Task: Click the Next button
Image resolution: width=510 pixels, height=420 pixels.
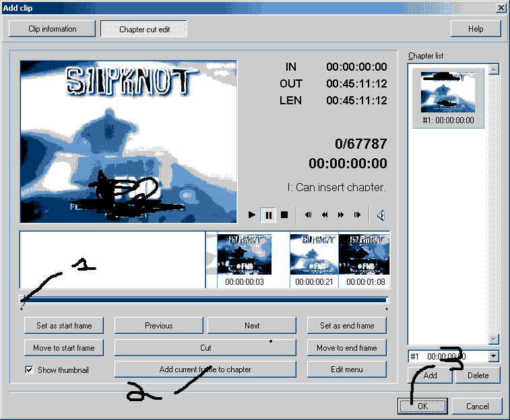Action: point(252,326)
